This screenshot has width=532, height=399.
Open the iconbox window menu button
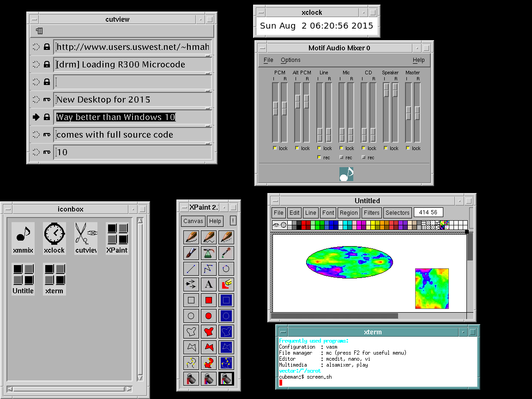(x=8, y=209)
